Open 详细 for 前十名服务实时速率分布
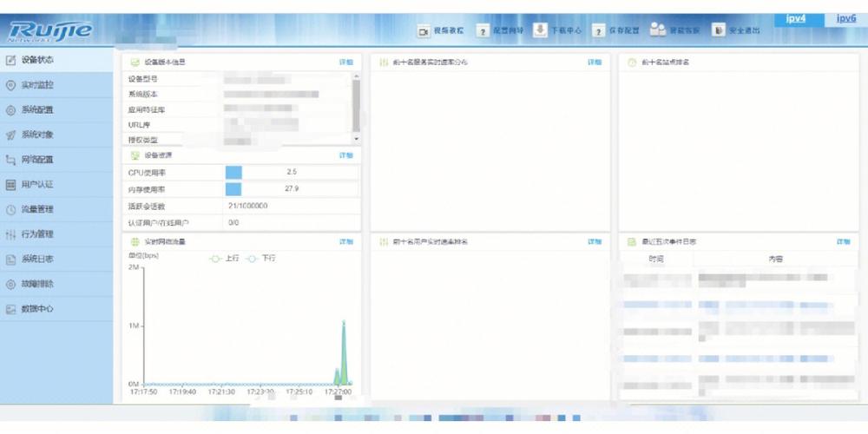Screen dimensions: 868x434 tap(595, 62)
